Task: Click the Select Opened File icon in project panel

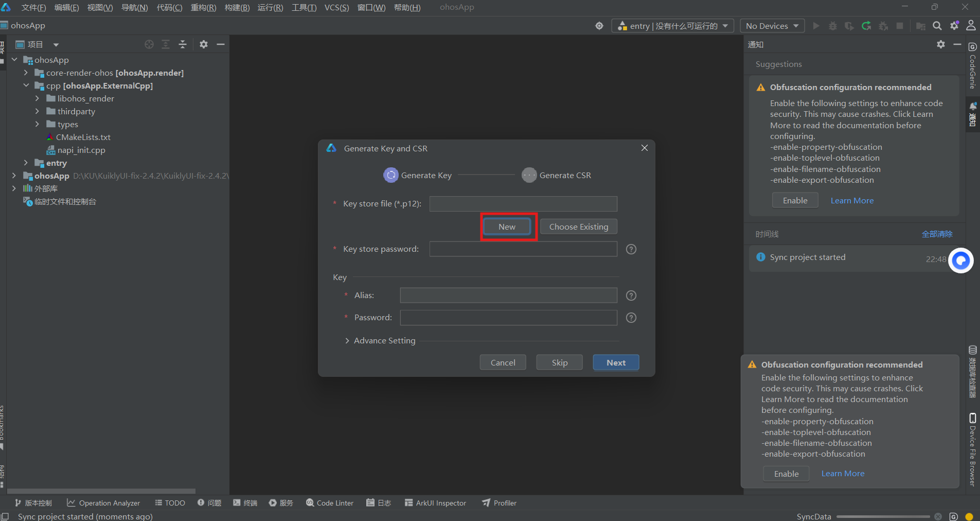Action: point(149,44)
